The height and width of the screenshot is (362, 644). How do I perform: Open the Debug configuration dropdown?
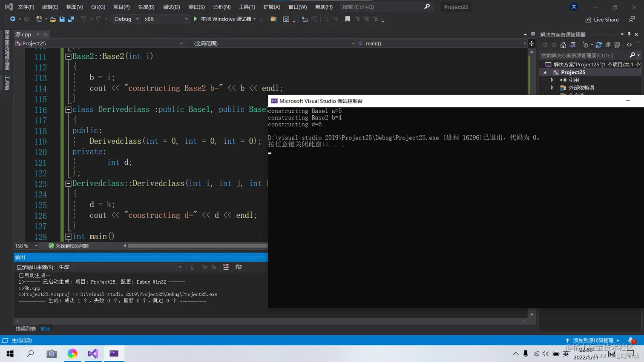pos(126,19)
